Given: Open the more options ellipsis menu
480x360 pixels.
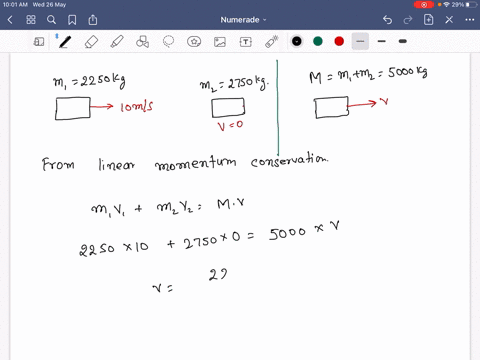Looking at the screenshot, I should pos(470,20).
